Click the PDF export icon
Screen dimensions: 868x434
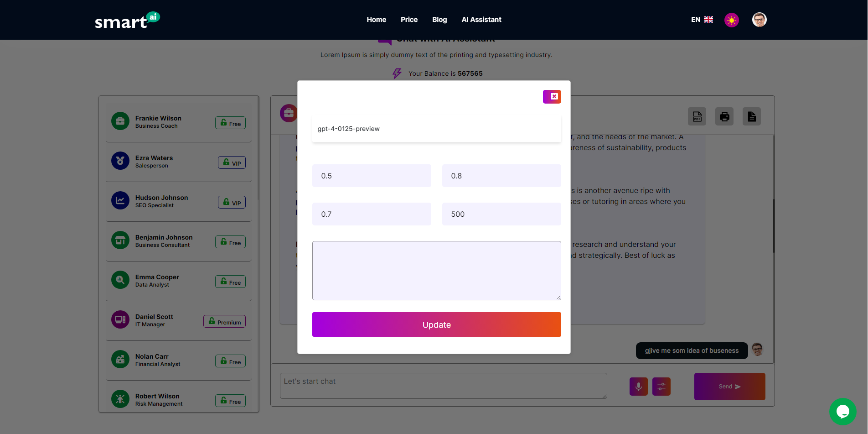coord(697,117)
